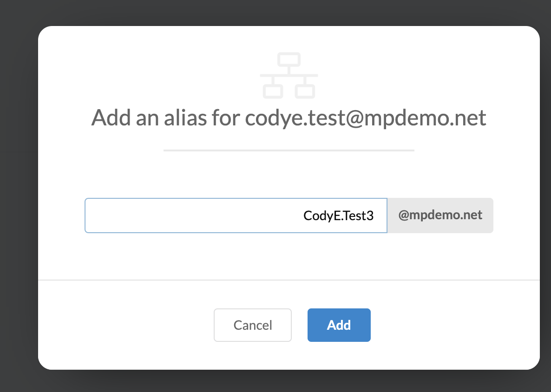Click the codye.test@mpdemo.net address in the heading

366,118
